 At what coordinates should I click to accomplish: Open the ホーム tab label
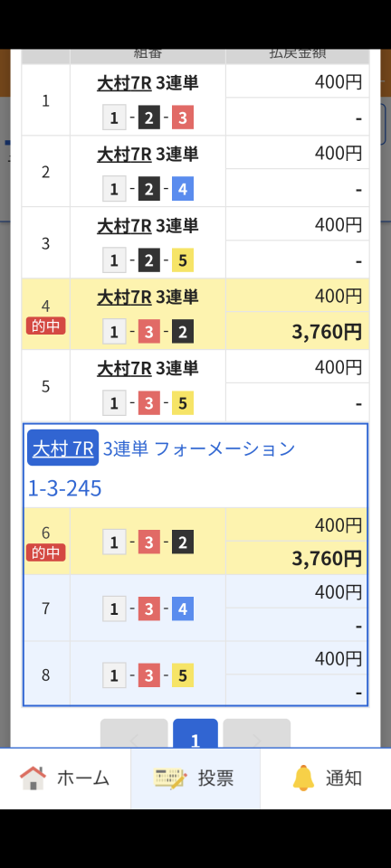(x=83, y=778)
